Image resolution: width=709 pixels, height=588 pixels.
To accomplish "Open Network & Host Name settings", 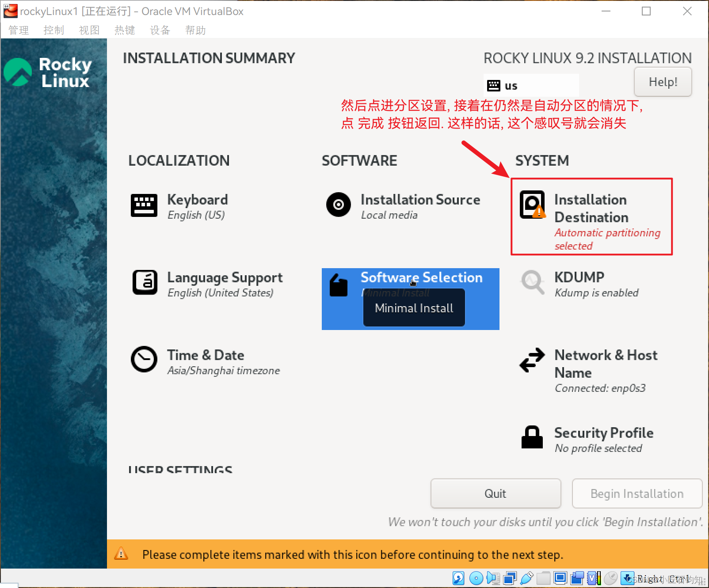I will pyautogui.click(x=606, y=364).
